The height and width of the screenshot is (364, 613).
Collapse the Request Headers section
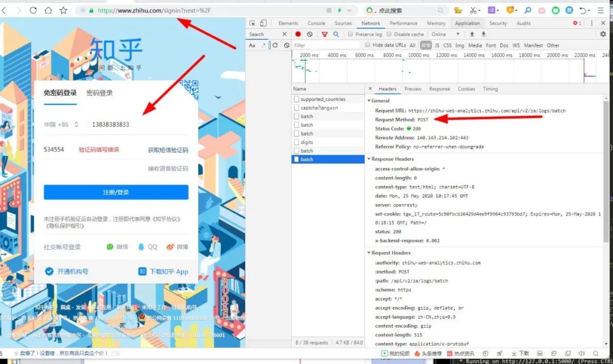369,253
